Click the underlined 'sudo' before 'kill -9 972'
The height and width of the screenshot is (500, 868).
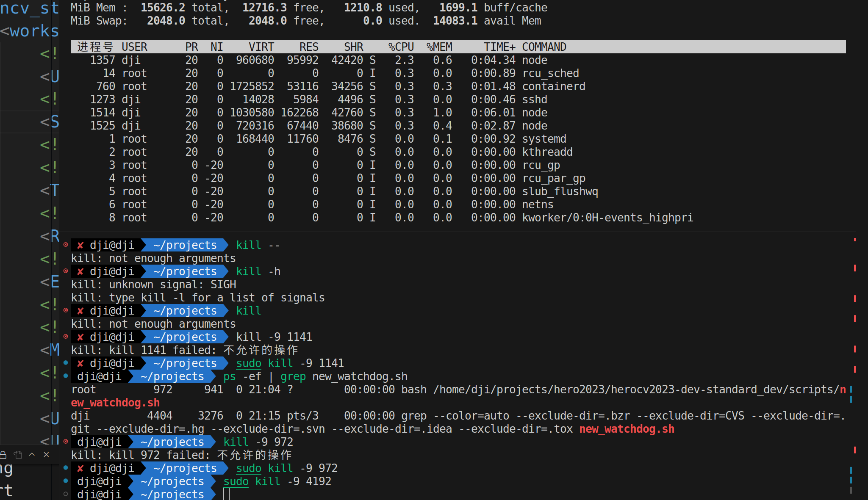[x=249, y=468]
